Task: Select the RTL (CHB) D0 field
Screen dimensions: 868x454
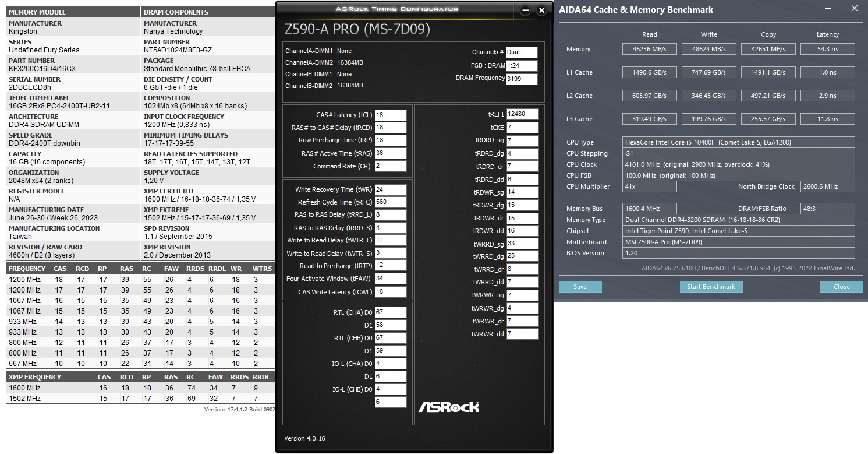Action: coord(391,338)
